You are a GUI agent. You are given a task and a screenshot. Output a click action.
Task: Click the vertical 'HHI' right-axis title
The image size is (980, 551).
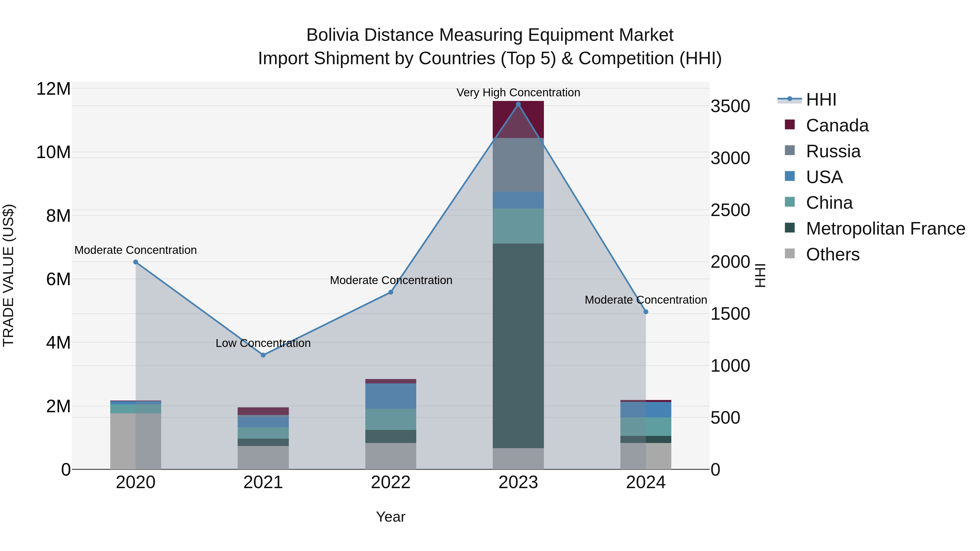(760, 275)
